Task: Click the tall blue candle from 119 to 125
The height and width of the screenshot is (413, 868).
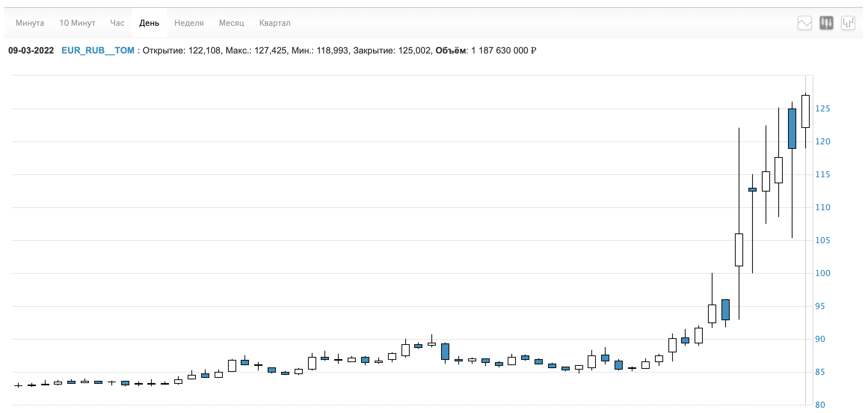Action: [x=792, y=129]
